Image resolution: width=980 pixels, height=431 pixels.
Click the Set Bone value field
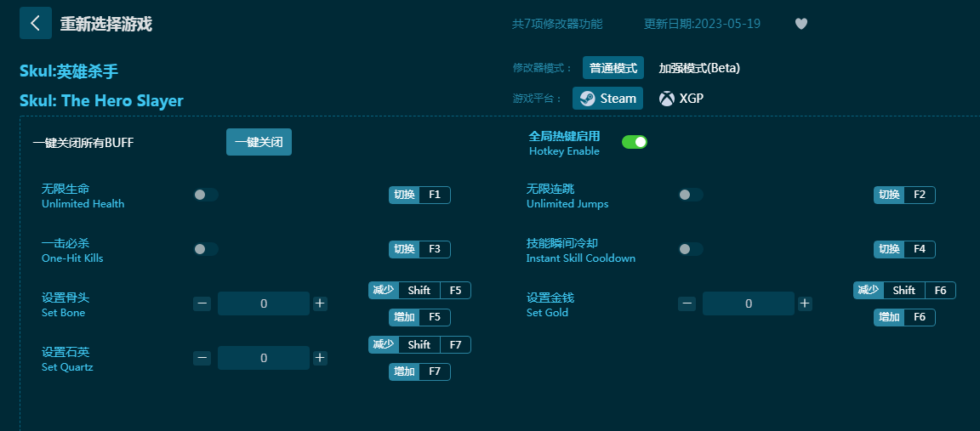click(x=264, y=303)
